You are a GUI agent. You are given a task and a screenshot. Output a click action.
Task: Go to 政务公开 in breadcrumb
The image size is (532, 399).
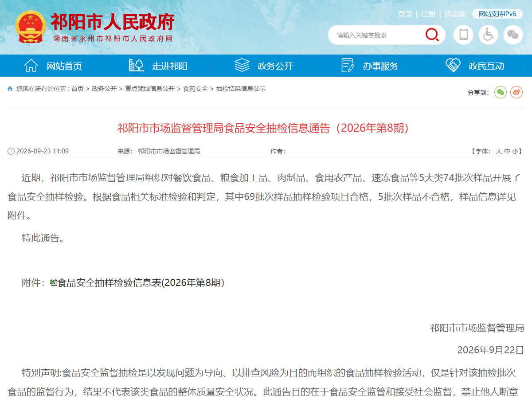104,89
